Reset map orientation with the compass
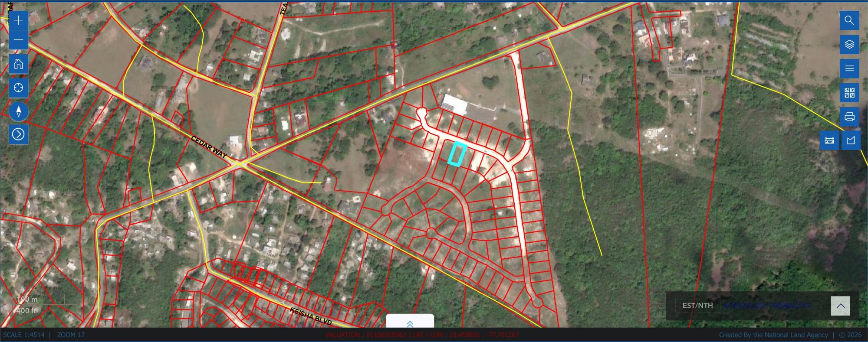 pyautogui.click(x=18, y=112)
